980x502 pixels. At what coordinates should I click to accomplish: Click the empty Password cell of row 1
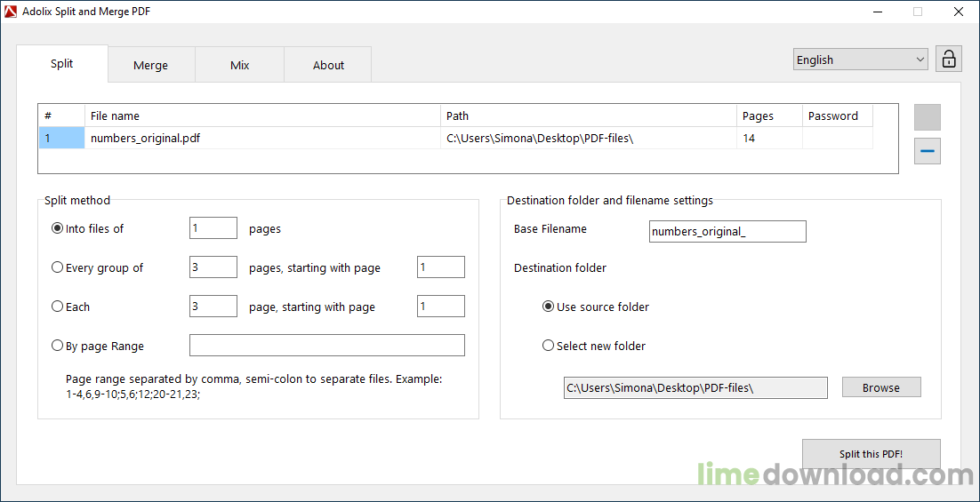(x=838, y=138)
